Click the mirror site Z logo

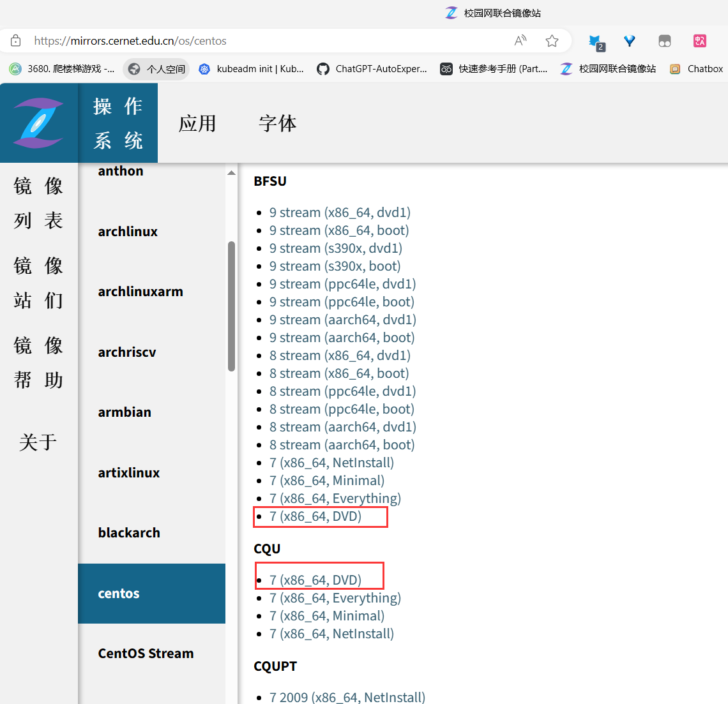pos(38,123)
